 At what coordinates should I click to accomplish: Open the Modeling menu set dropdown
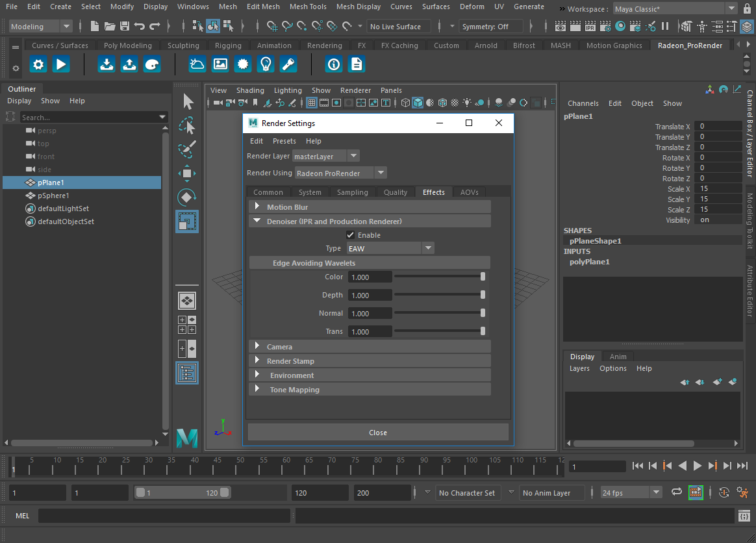click(40, 27)
